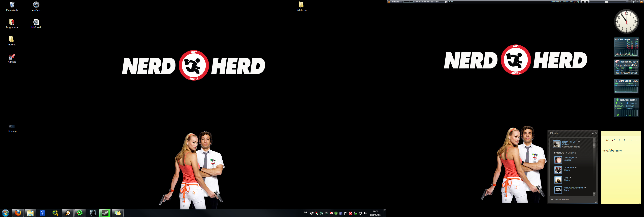Screen dimensions: 644x217
Task: Click the ICQ flower taskbar icon
Action: (80, 213)
